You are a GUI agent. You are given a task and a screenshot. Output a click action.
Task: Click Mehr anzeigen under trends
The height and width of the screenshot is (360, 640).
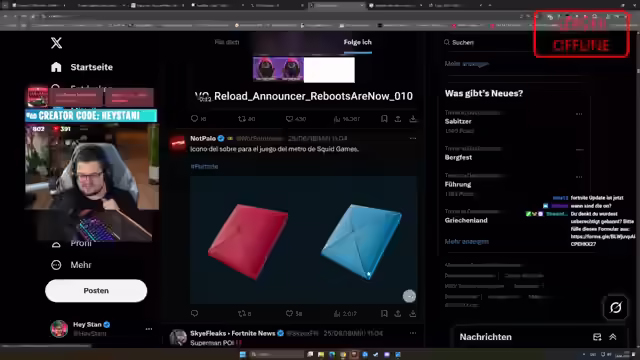point(467,242)
